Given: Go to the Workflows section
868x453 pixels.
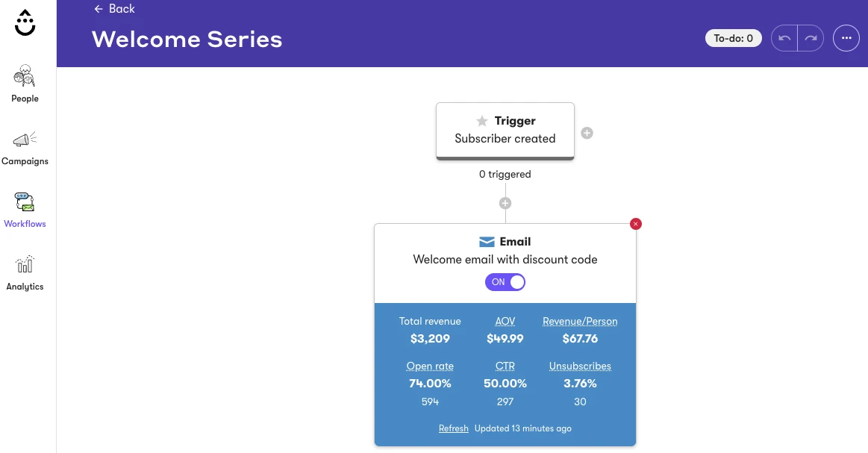Looking at the screenshot, I should [x=25, y=209].
